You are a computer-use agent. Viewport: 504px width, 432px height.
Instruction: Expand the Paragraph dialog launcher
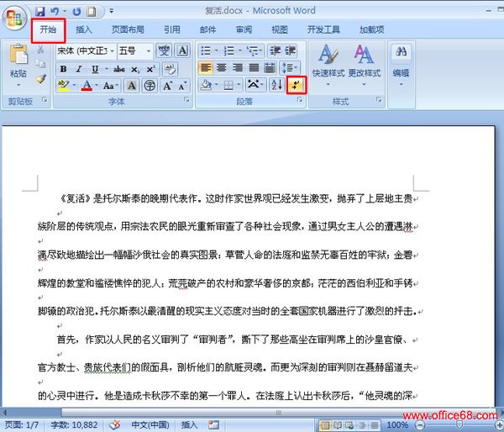[300, 102]
